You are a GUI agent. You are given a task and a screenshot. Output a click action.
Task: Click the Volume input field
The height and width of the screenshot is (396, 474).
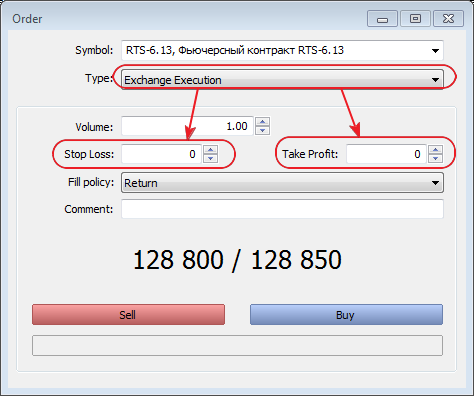click(x=187, y=126)
